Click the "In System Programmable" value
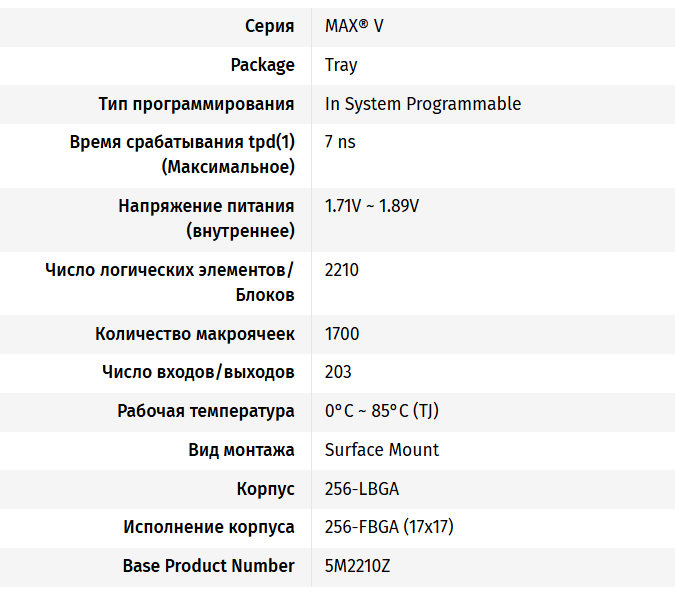This screenshot has width=675, height=596. pos(423,104)
